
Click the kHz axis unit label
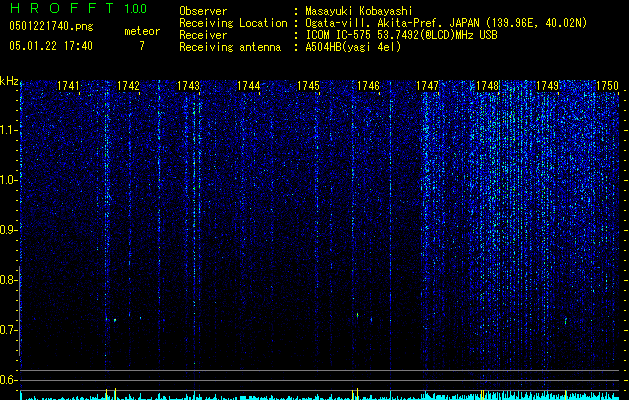[x=9, y=81]
